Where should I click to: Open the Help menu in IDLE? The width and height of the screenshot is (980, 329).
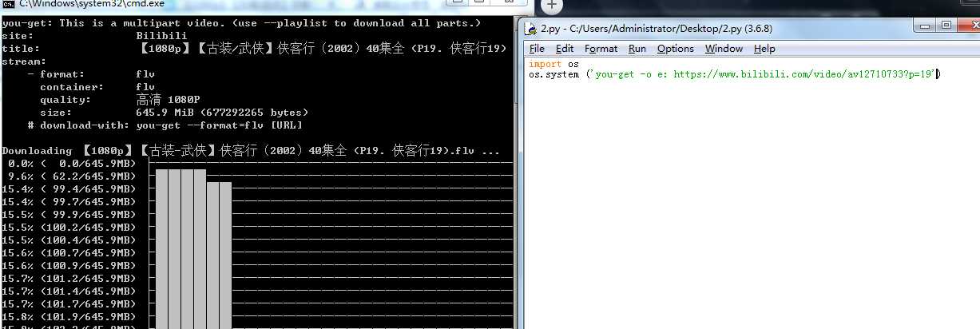pos(764,49)
